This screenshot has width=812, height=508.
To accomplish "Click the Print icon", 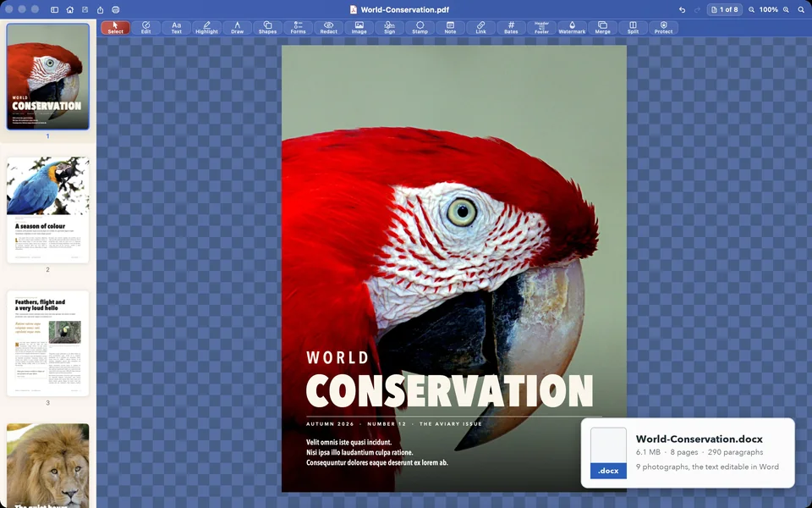I will tap(116, 9).
